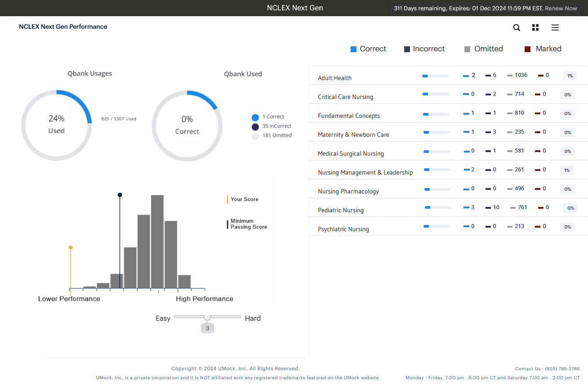This screenshot has height=386, width=588.
Task: Click the Maternity & Newborn Care incorrect 3
Action: tap(494, 132)
